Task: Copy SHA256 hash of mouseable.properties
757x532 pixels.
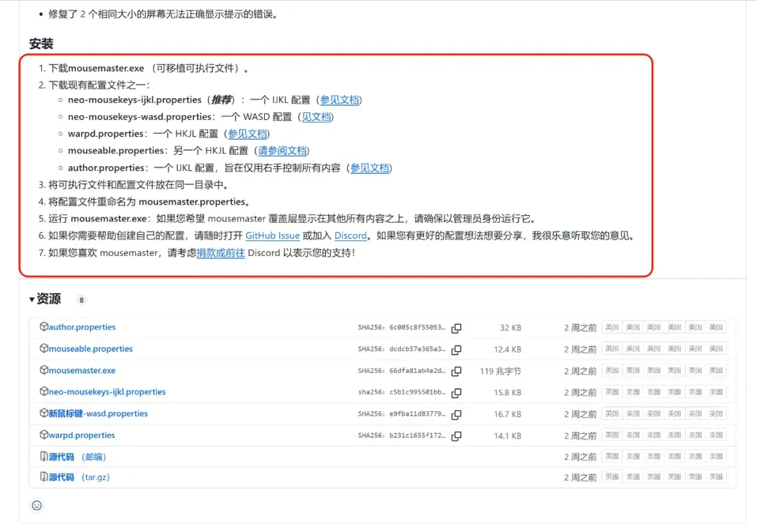Action: (456, 350)
